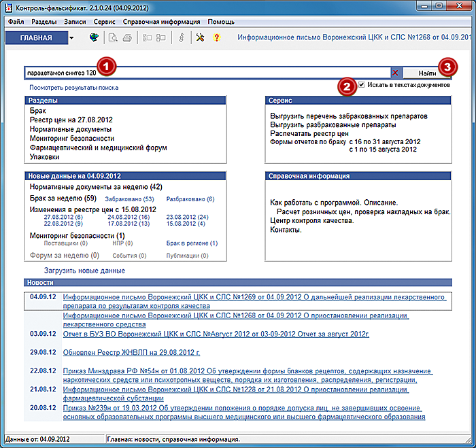Click 'Мониторинг безопасности (1)' in new data
476x448 pixels.
coord(77,236)
